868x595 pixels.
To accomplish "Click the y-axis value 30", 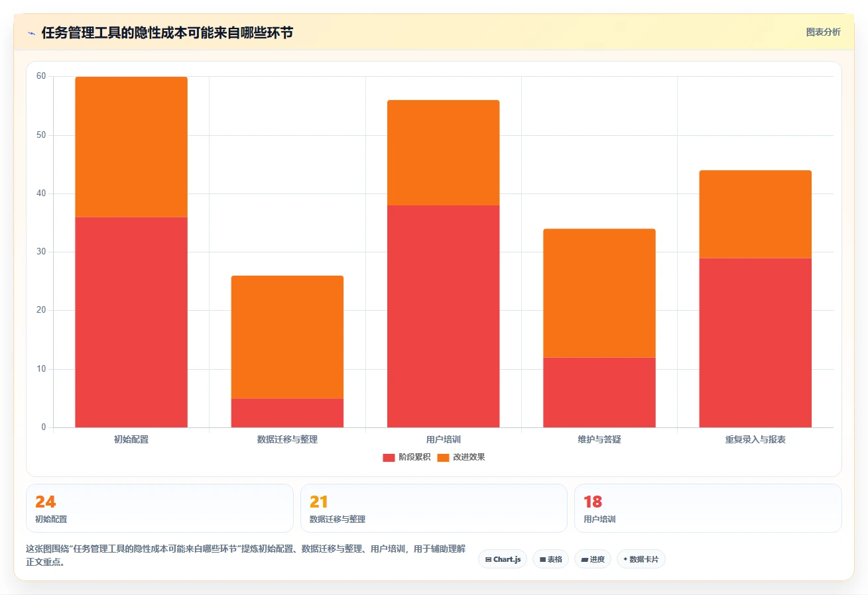I will click(41, 252).
